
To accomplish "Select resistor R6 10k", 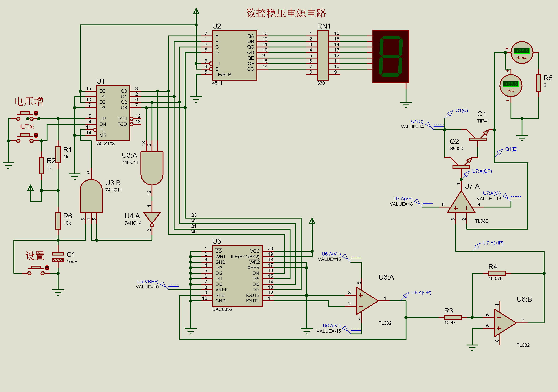I will [58, 221].
